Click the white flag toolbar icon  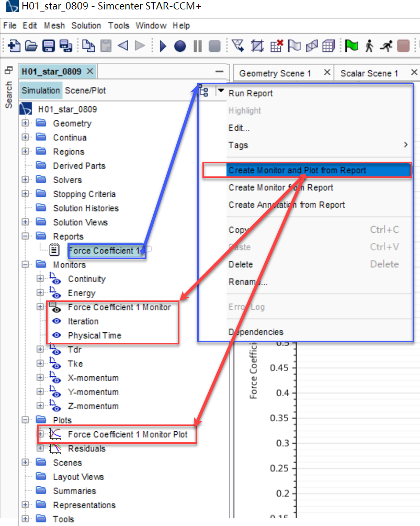tap(294, 46)
